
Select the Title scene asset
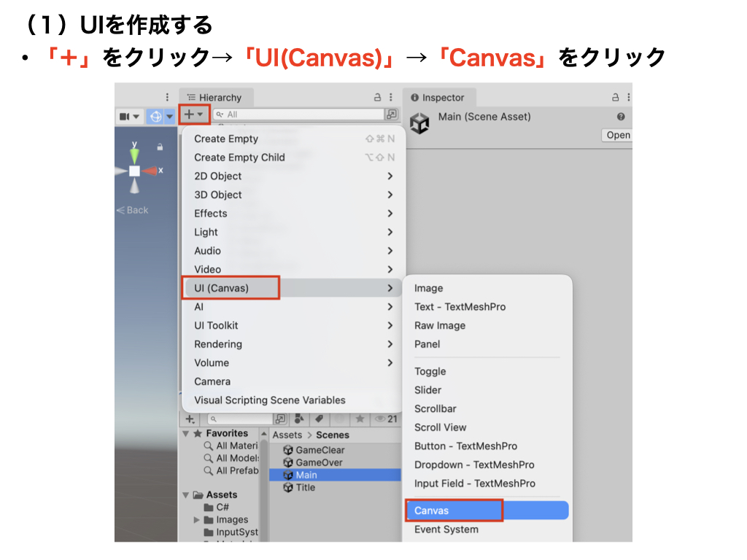pyautogui.click(x=305, y=487)
